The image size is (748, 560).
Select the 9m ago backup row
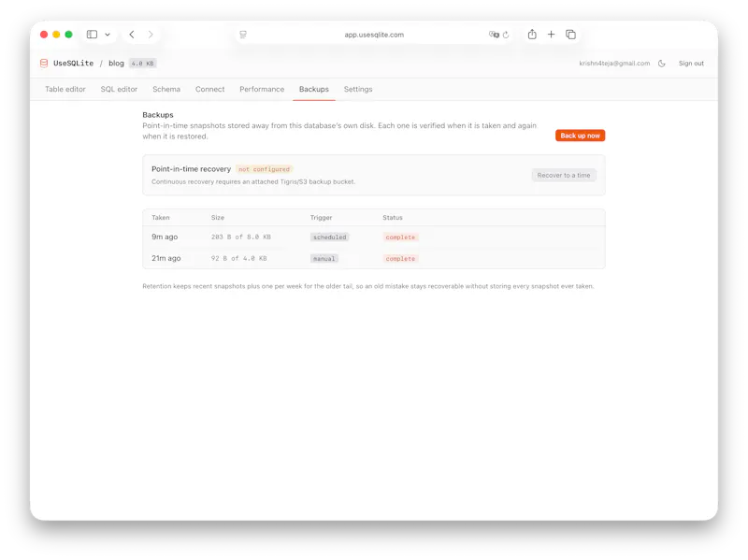pyautogui.click(x=374, y=237)
